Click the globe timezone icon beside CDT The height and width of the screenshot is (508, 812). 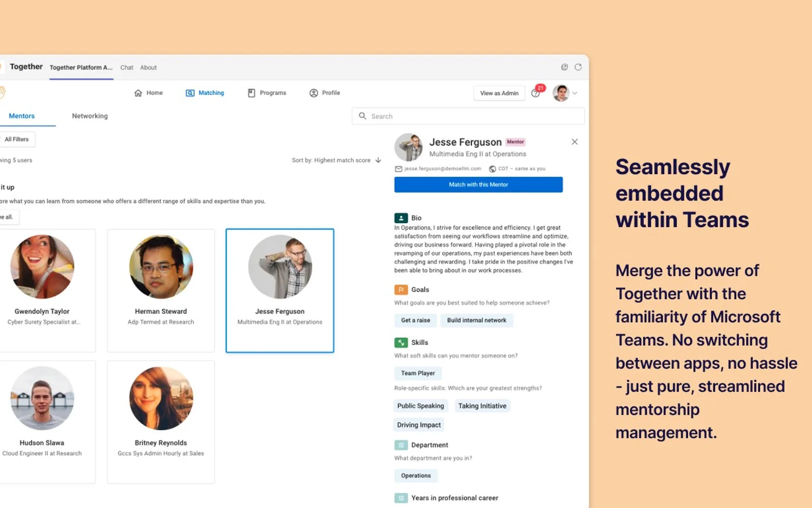[x=492, y=169]
